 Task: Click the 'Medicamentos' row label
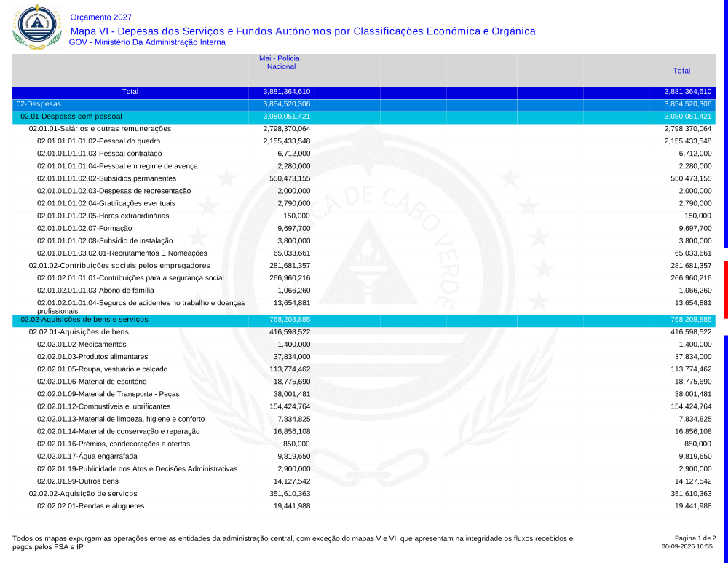[82, 345]
